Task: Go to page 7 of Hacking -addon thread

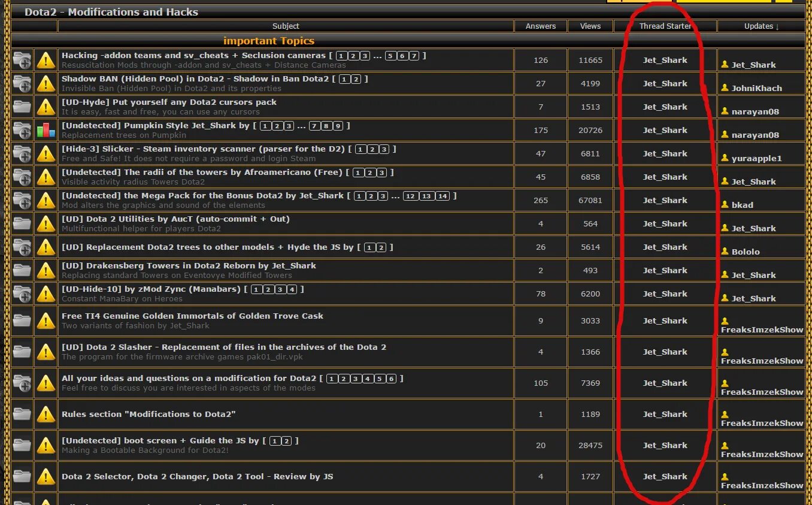Action: [414, 56]
